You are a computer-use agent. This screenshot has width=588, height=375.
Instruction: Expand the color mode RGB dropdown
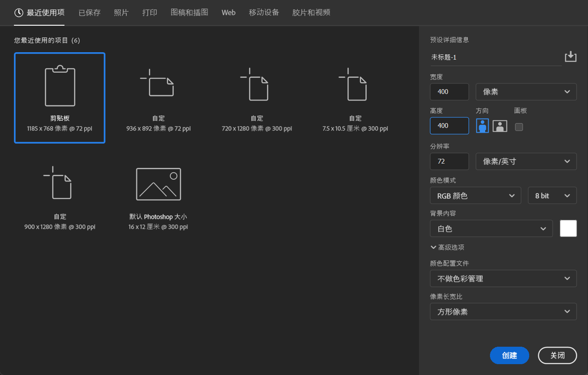[x=475, y=196]
